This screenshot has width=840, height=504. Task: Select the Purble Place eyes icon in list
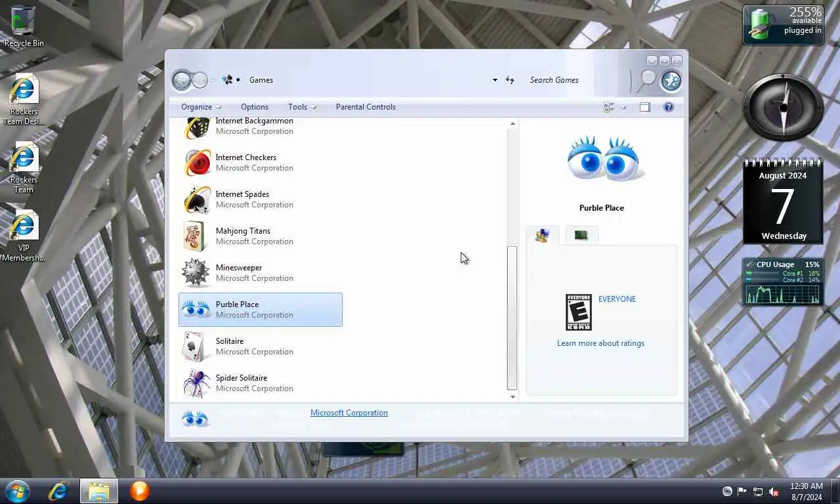point(196,310)
